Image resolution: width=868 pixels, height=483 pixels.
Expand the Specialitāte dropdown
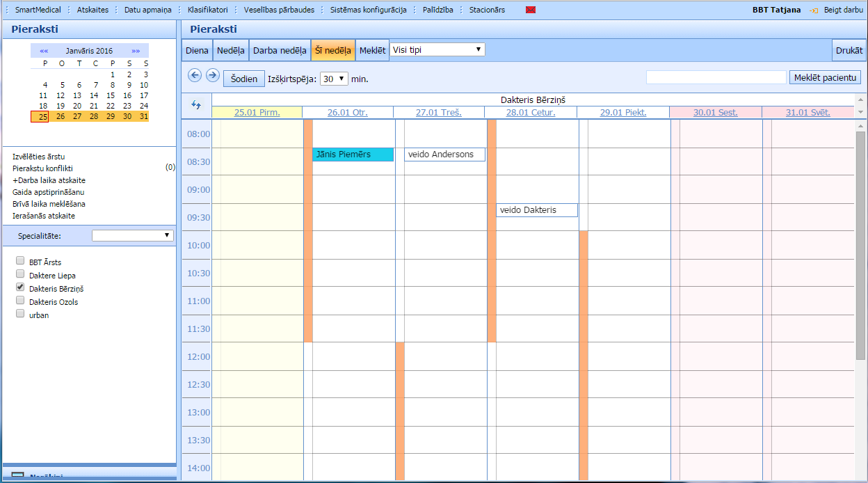132,235
